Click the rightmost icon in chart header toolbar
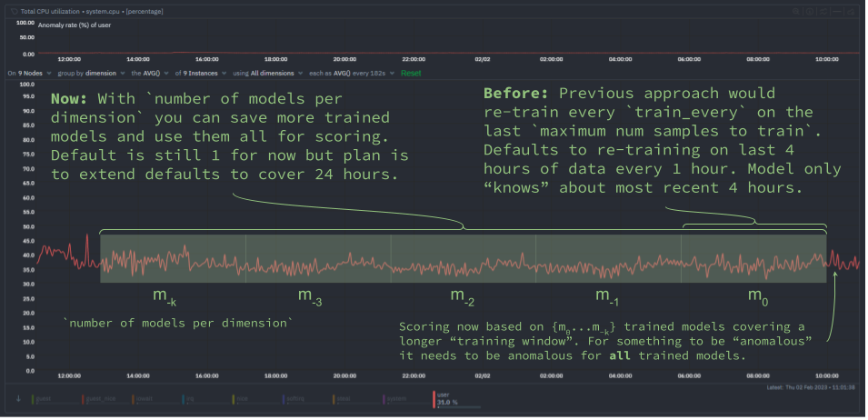The image size is (868, 420). (x=852, y=11)
